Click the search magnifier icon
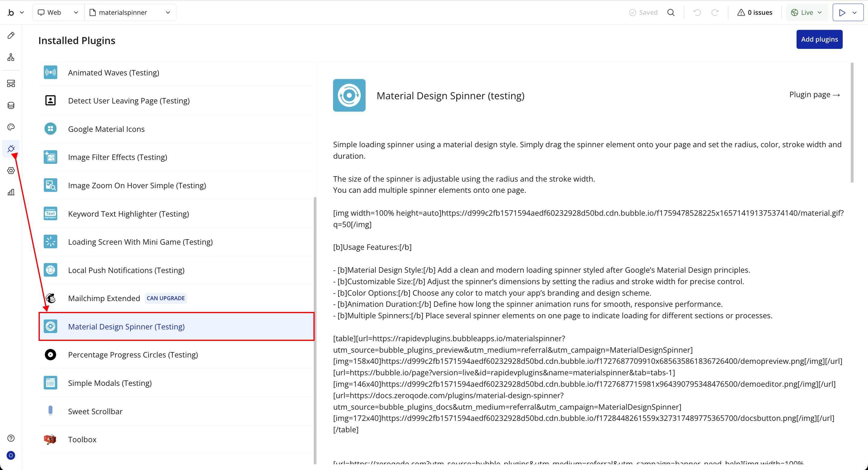868x470 pixels. [671, 12]
